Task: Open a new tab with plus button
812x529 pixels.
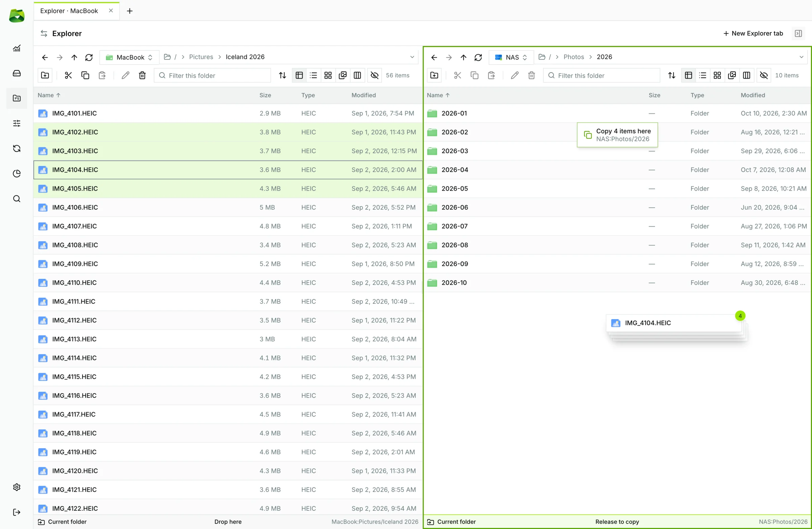Action: tap(130, 11)
